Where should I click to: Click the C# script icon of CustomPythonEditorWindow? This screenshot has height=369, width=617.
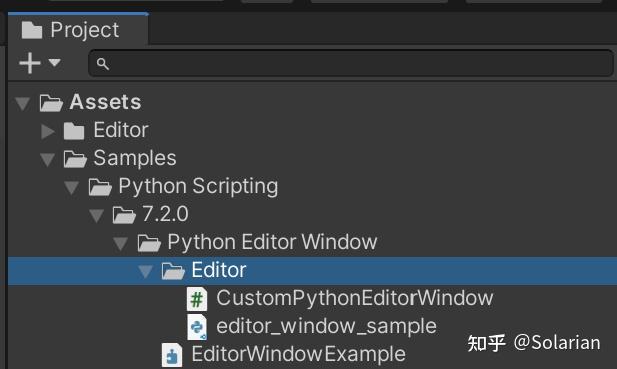197,299
